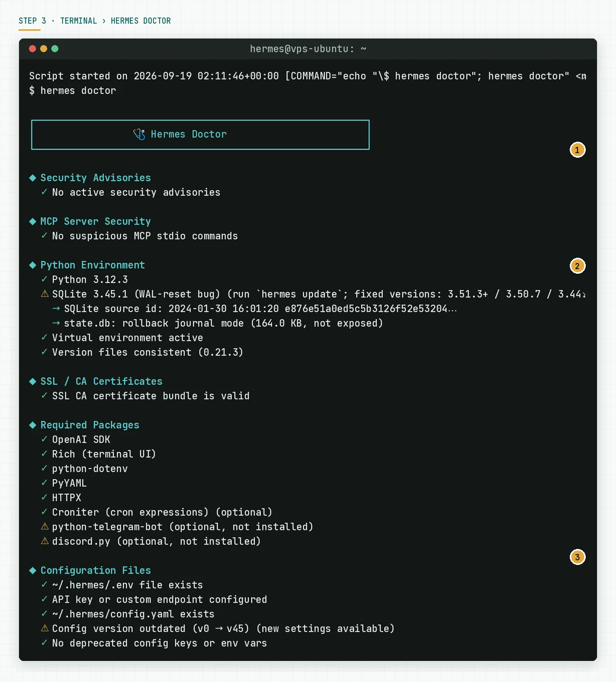Click the checkmark beside PyYAML

[x=45, y=483]
